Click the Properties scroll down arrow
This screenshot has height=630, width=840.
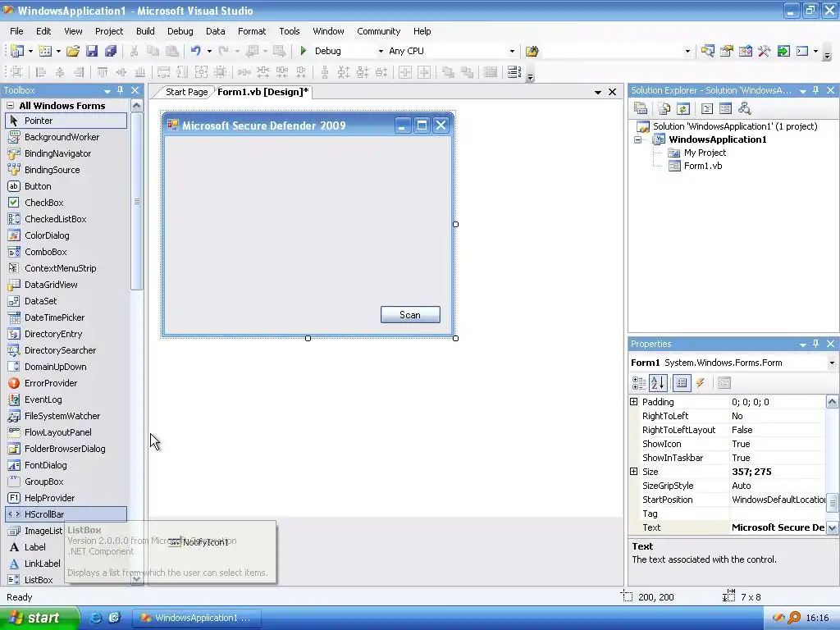tap(832, 527)
